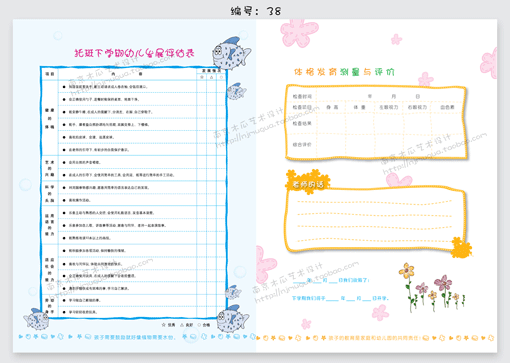Click the blue footer slogan on the left page
Viewport: 510px width, 363px height.
[134, 337]
